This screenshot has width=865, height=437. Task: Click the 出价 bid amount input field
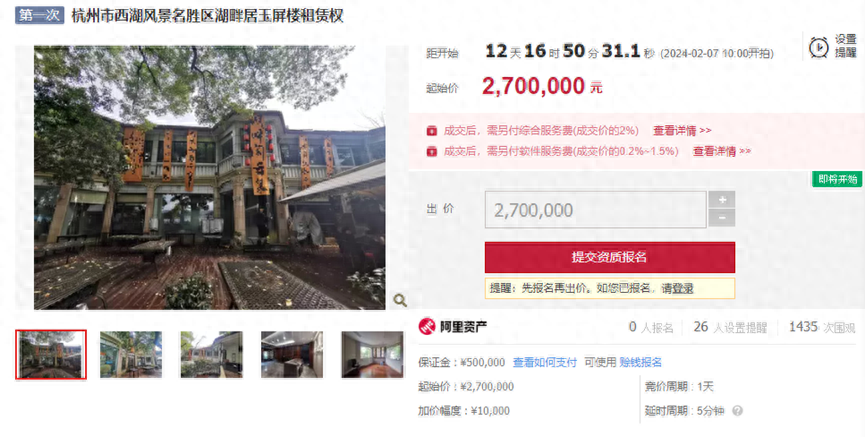pyautogui.click(x=595, y=210)
